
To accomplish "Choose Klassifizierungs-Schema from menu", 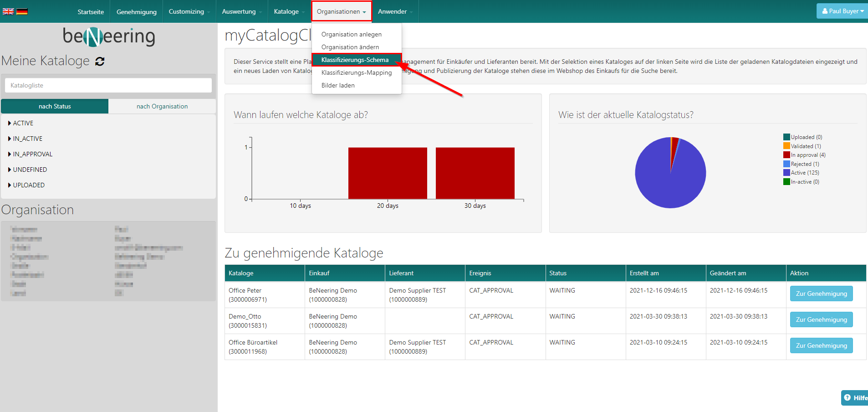I will point(355,60).
